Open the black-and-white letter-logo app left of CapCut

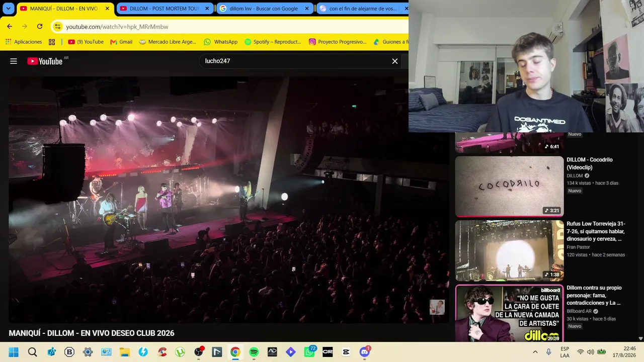click(328, 352)
